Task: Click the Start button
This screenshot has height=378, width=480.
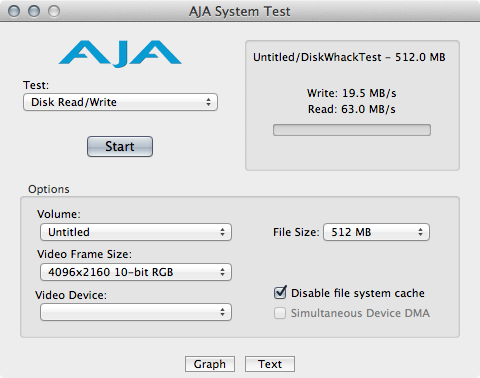Action: (120, 146)
